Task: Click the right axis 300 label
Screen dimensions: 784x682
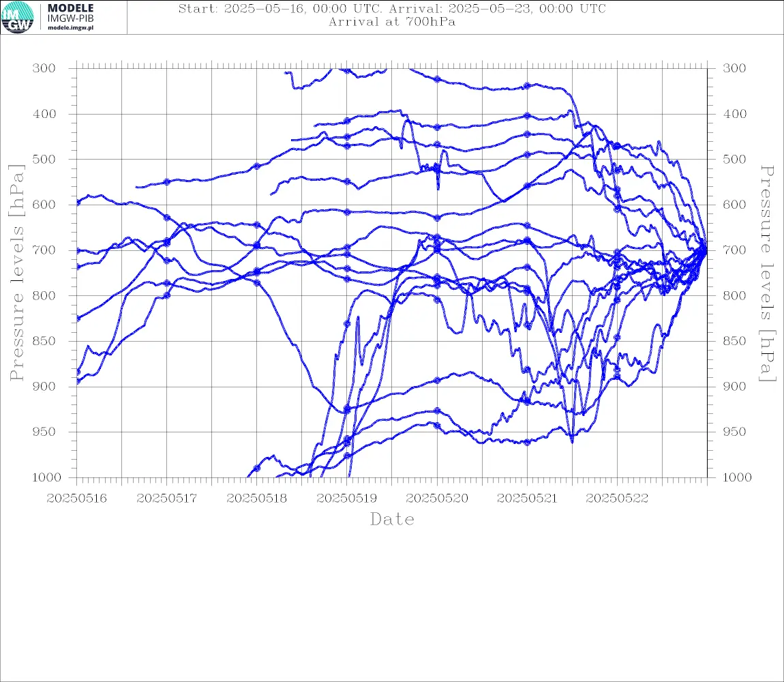Action: tap(734, 68)
